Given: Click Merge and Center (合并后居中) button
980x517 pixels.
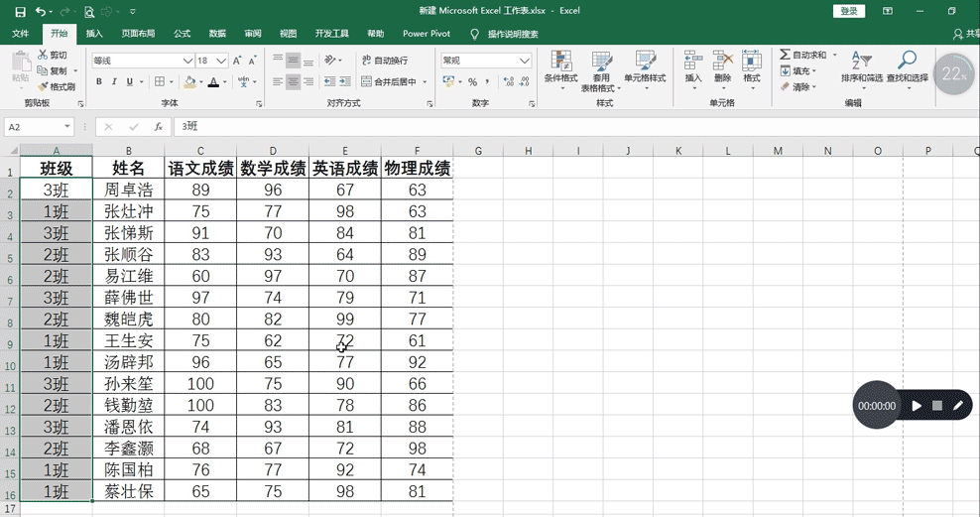Looking at the screenshot, I should tap(389, 82).
